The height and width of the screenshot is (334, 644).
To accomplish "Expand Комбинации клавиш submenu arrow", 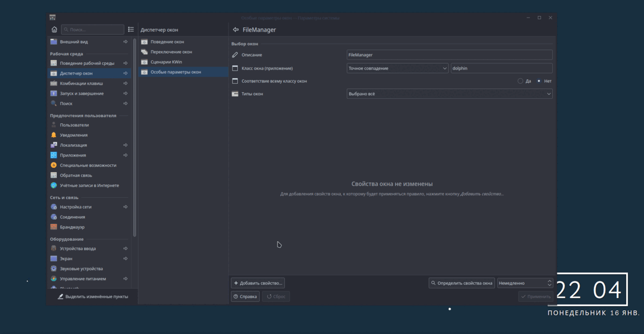I will [x=126, y=84].
